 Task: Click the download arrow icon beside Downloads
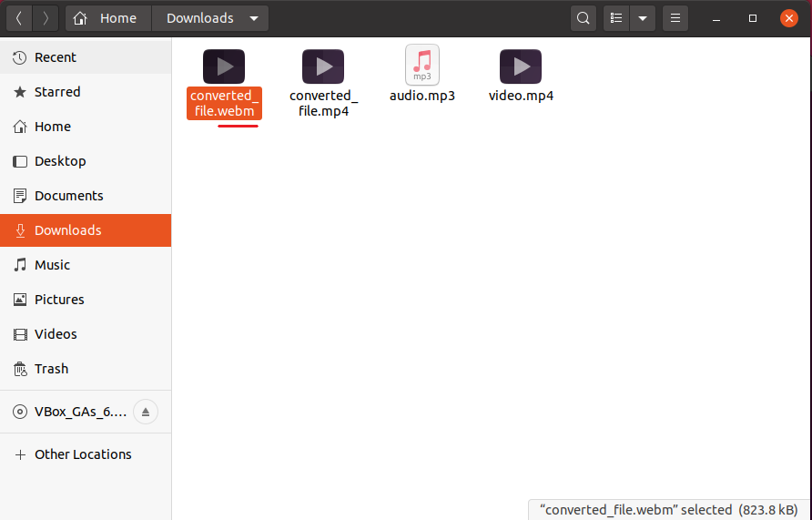[20, 230]
